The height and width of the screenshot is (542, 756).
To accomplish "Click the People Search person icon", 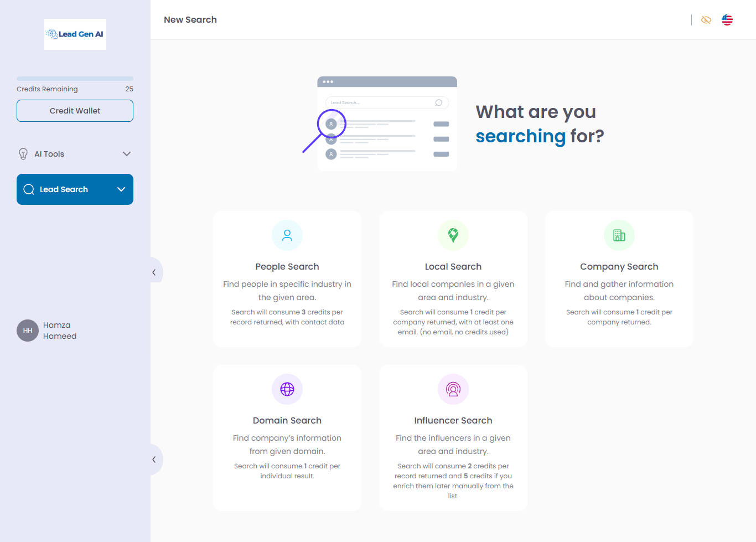I will 287,235.
